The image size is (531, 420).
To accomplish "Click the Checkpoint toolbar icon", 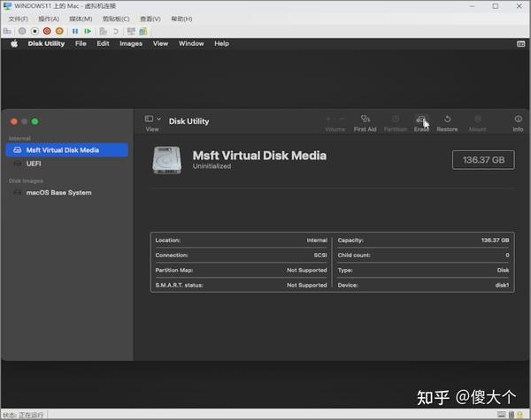I will click(x=103, y=31).
